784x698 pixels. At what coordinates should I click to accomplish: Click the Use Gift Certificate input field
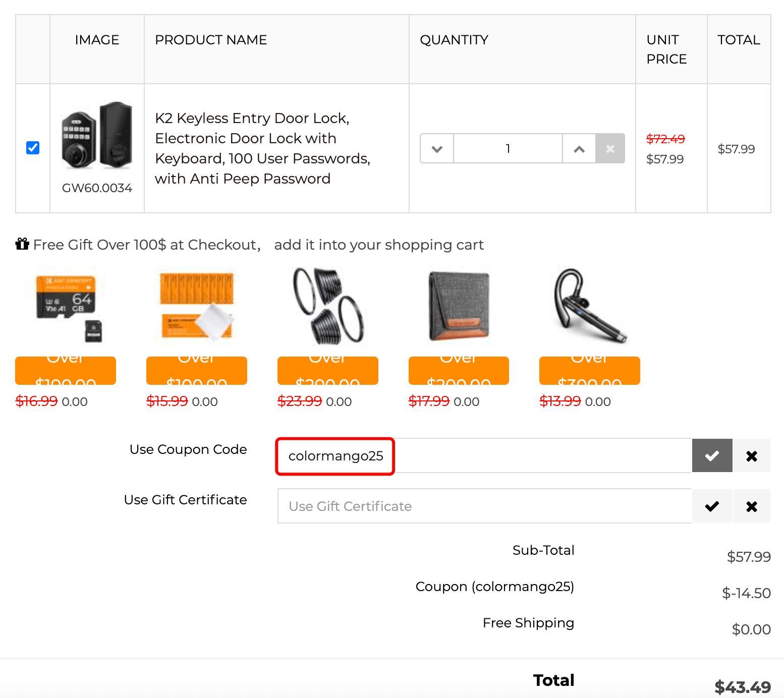pyautogui.click(x=484, y=506)
